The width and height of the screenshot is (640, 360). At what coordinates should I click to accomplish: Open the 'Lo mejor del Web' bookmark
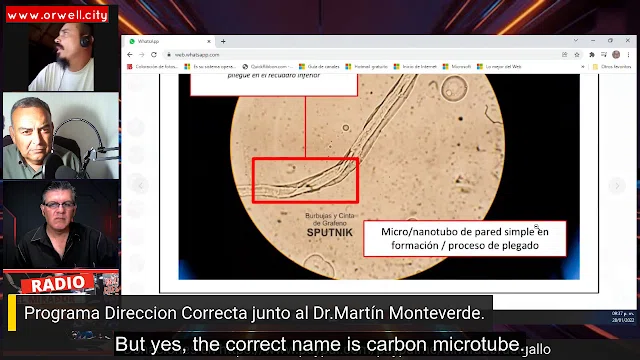coord(499,67)
